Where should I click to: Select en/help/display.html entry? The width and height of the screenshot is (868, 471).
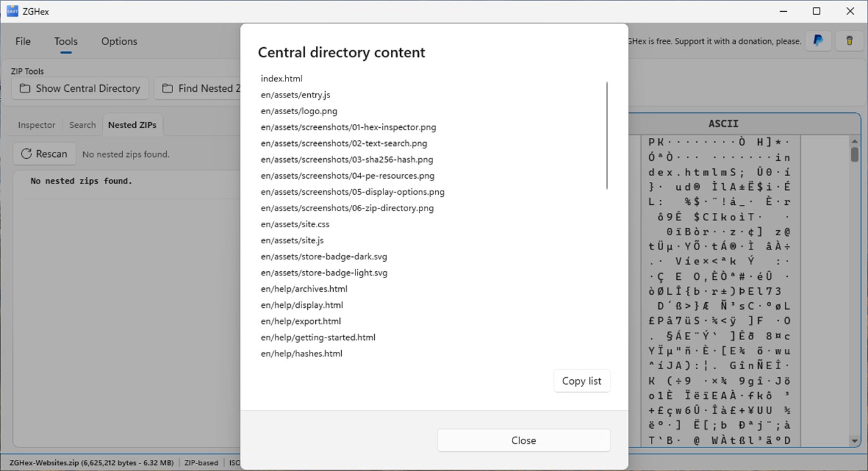coord(302,305)
